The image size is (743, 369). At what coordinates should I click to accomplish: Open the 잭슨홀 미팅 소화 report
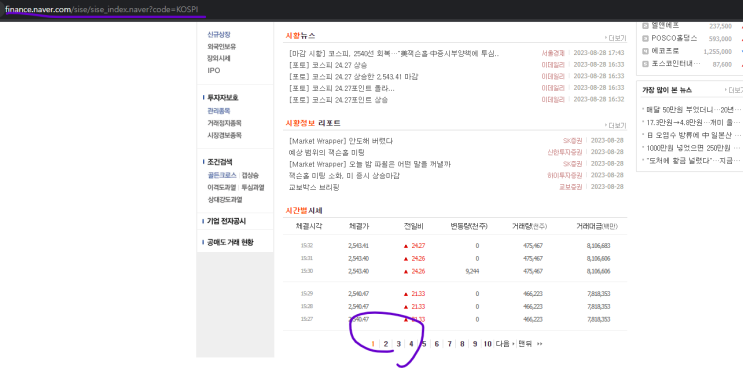(344, 175)
